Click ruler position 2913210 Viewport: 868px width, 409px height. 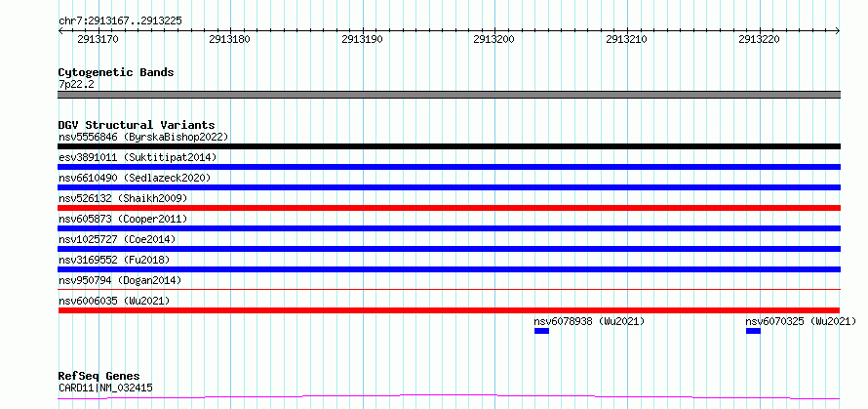(x=627, y=39)
